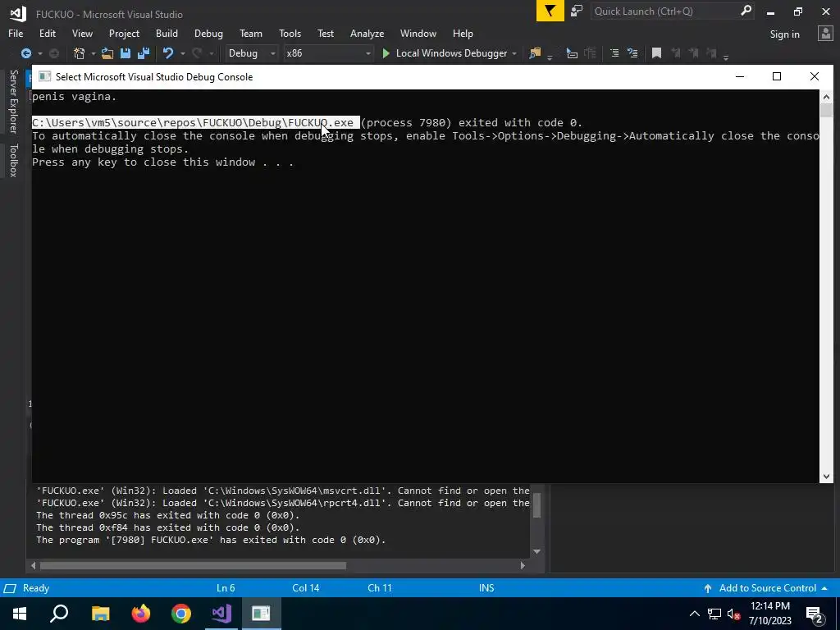This screenshot has height=630, width=840.
Task: Open the Undo history dropdown arrow
Action: click(x=182, y=53)
